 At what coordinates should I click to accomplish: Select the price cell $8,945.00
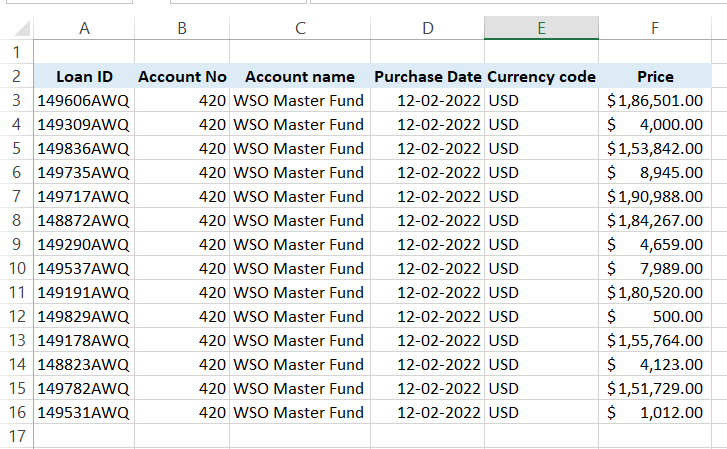[x=655, y=172]
